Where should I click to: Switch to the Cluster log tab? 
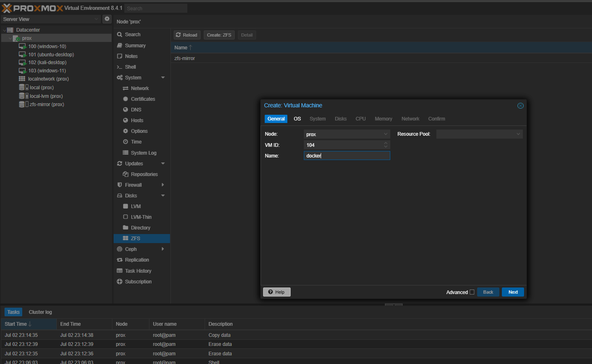tap(40, 312)
